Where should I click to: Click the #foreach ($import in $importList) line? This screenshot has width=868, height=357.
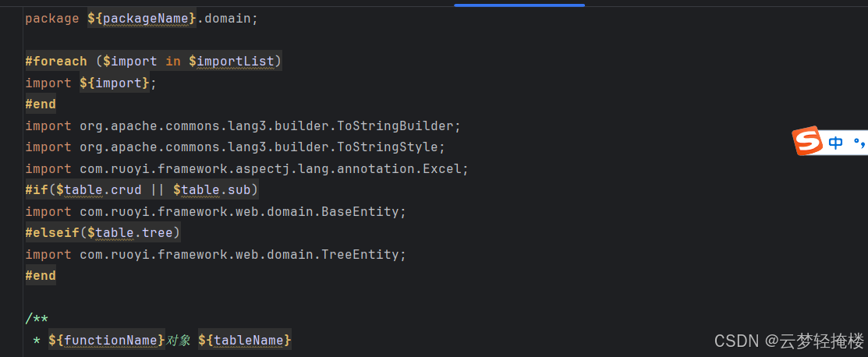pos(154,62)
